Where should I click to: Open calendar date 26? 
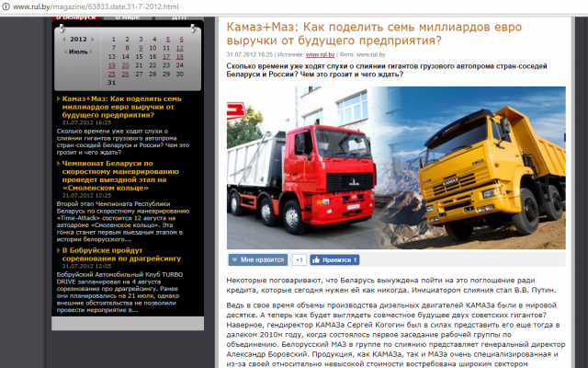[125, 74]
